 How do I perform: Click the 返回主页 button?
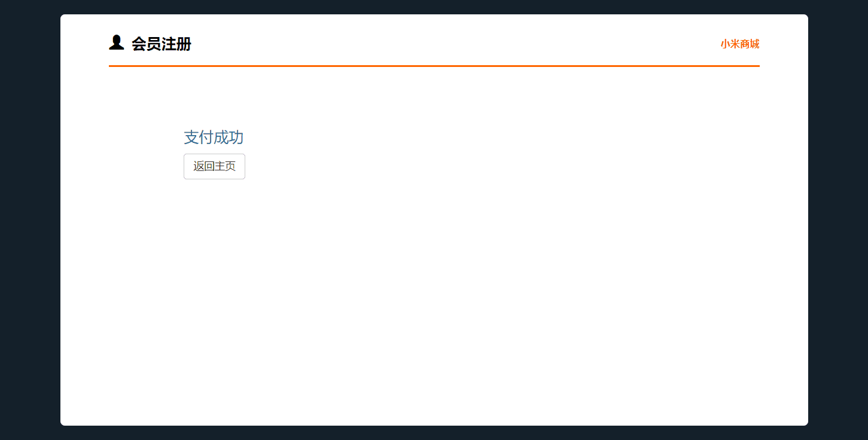pyautogui.click(x=214, y=166)
